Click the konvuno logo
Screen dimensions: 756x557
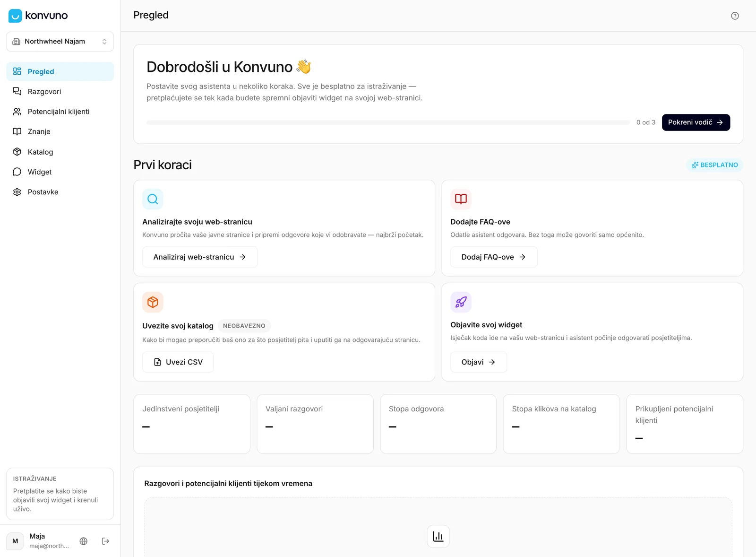click(x=38, y=16)
